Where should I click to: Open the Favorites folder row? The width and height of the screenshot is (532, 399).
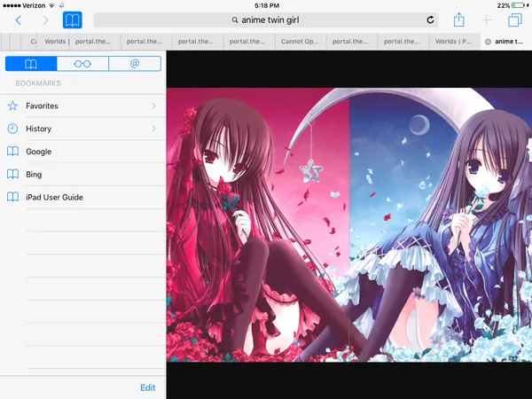click(83, 106)
